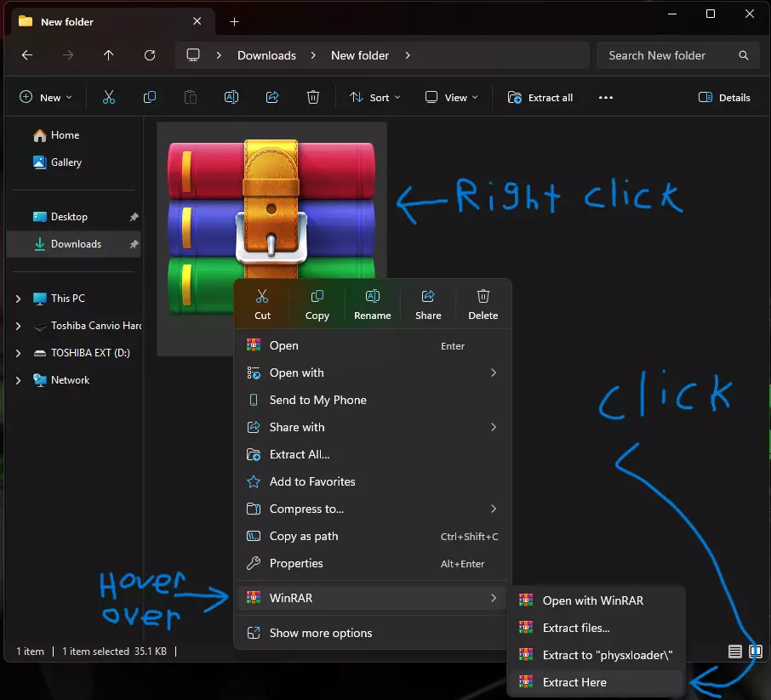This screenshot has height=700, width=771.
Task: Open Downloads in the sidebar
Action: [x=74, y=244]
